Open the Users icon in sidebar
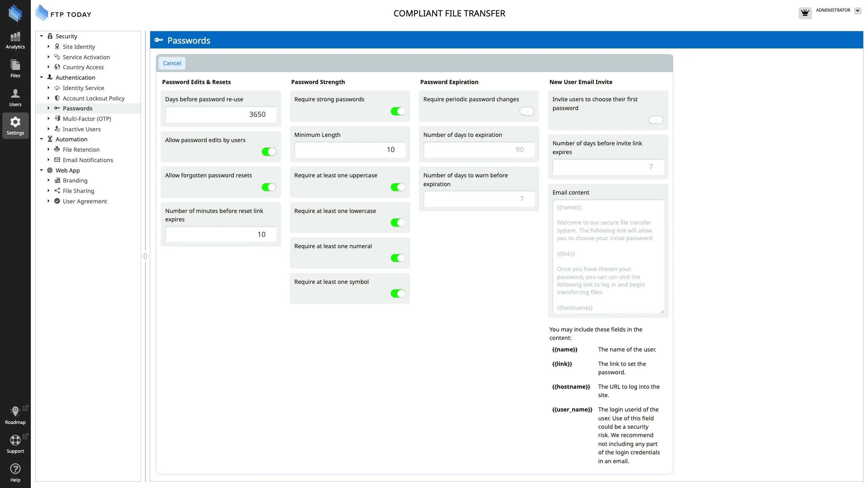Viewport: 868px width, 488px height. coord(15,97)
